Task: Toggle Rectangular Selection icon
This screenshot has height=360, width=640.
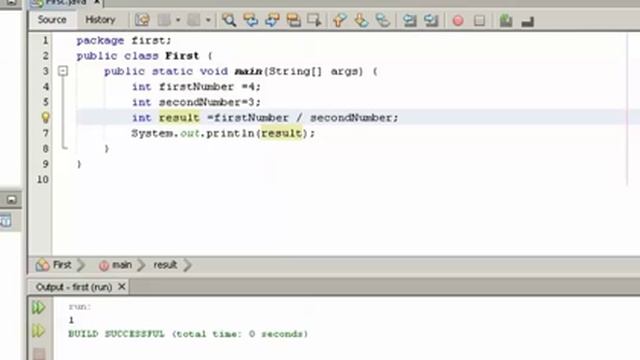Action: [x=314, y=20]
